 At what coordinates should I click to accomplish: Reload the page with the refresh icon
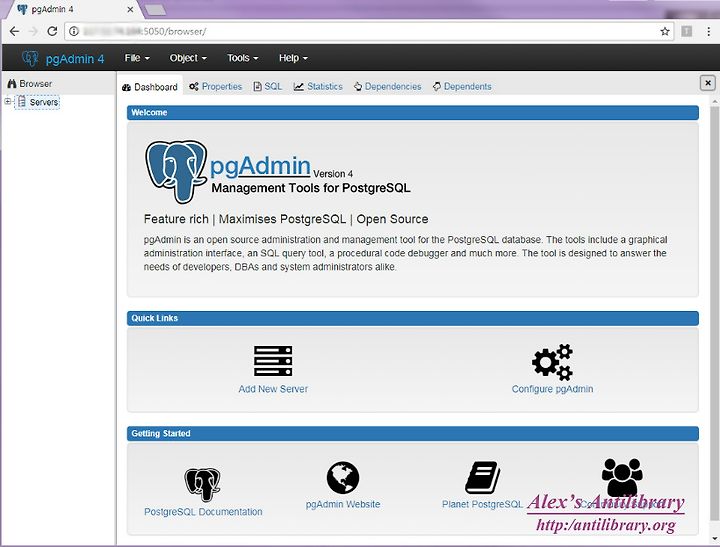tap(52, 31)
